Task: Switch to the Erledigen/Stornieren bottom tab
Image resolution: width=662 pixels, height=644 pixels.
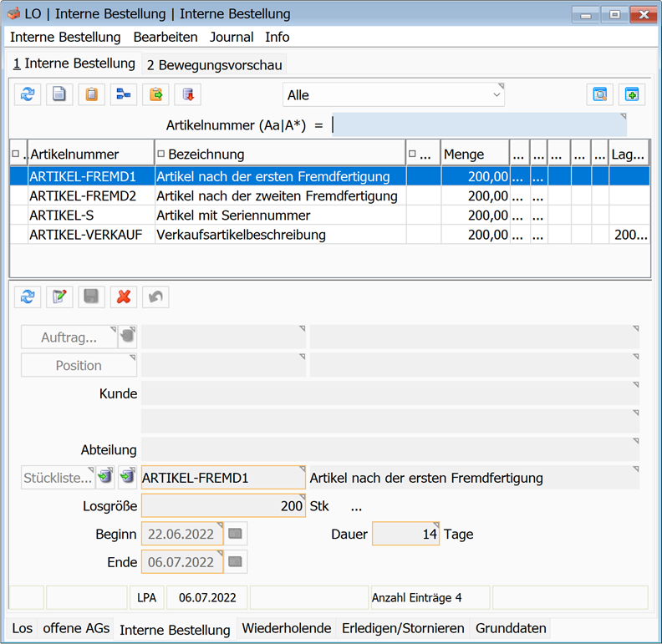Action: click(x=404, y=628)
